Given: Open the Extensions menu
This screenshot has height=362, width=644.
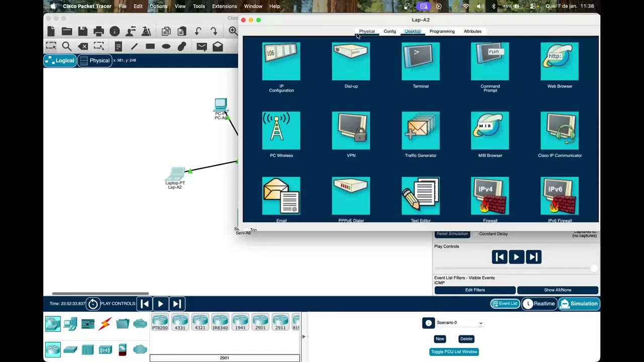Looking at the screenshot, I should tap(224, 6).
